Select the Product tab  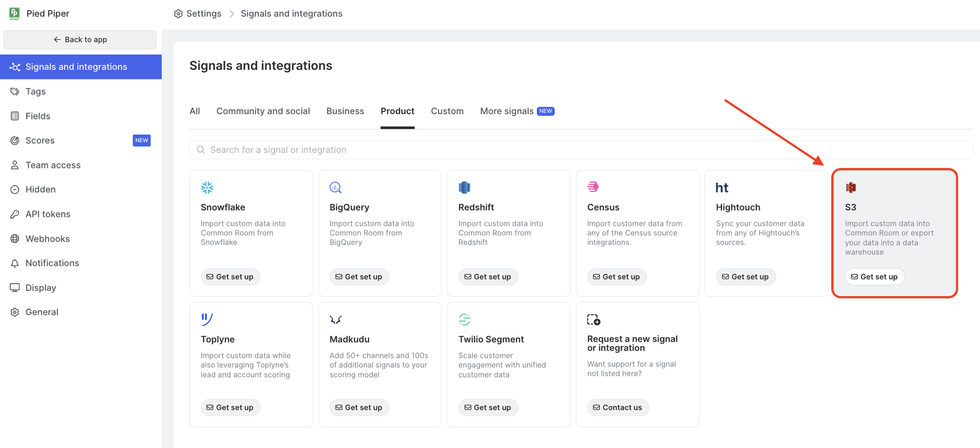398,111
